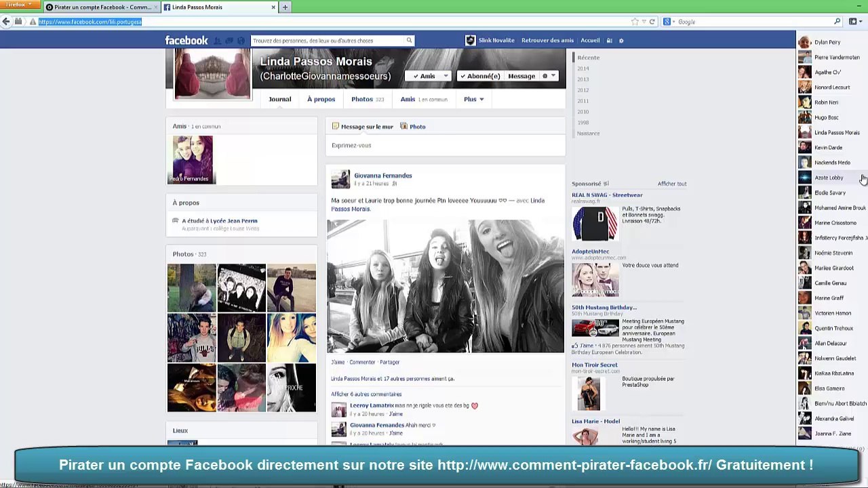
Task: Click the Firefox search magnifier icon
Action: pyautogui.click(x=837, y=22)
